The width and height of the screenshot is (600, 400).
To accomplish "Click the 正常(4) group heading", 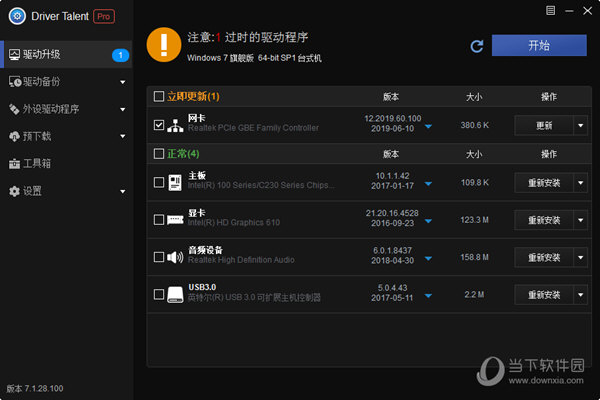I will click(x=183, y=154).
